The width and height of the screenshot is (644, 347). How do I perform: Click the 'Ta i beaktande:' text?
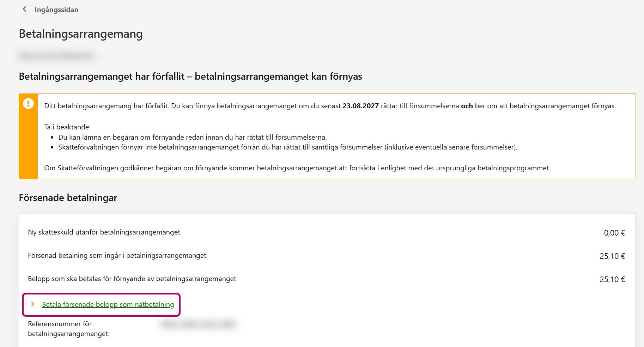[67, 127]
